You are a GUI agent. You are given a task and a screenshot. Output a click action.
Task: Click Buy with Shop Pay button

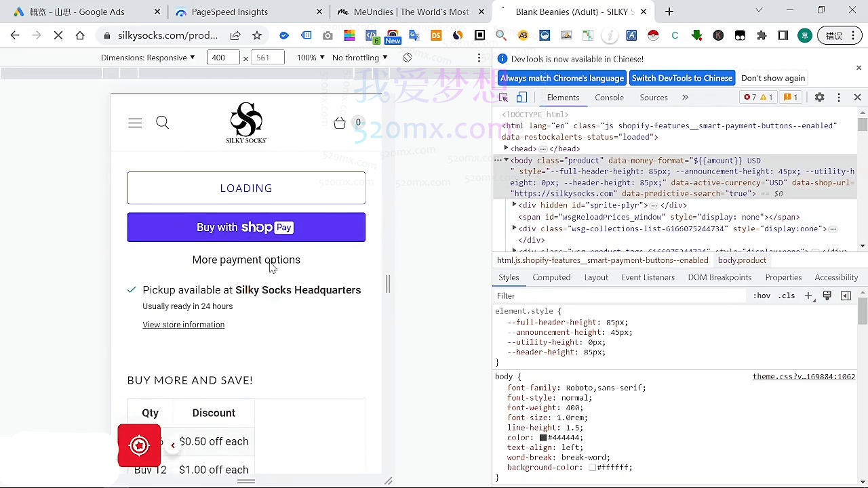point(246,227)
